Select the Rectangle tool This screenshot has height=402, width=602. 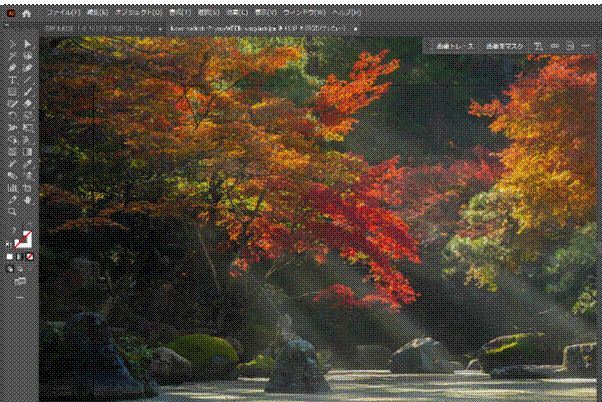tap(12, 91)
